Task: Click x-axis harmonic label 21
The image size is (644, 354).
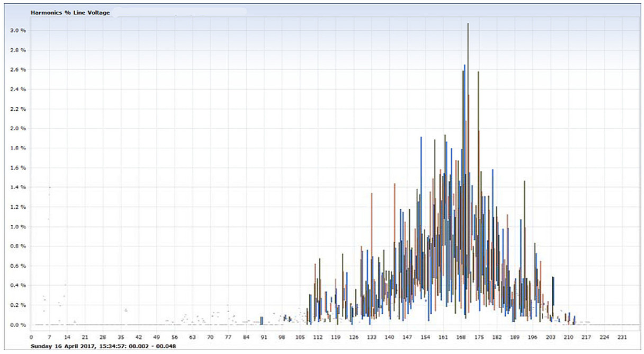Action: (85, 337)
